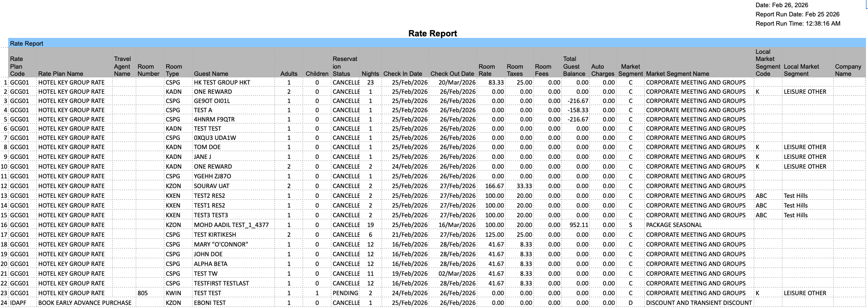
Task: Click the Total Guest Balance column header
Action: coord(574,67)
